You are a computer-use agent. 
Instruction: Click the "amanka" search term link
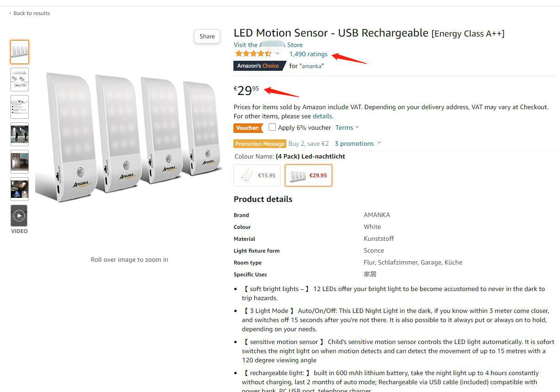click(312, 66)
